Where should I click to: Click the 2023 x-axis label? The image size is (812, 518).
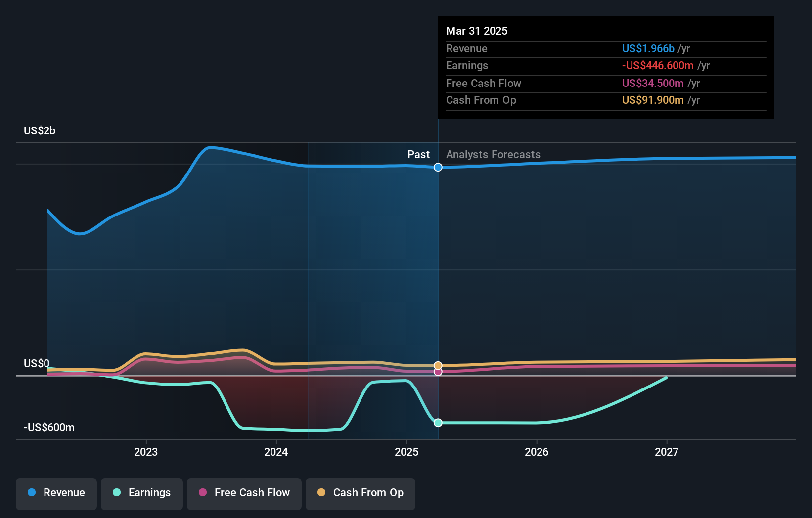click(x=146, y=452)
